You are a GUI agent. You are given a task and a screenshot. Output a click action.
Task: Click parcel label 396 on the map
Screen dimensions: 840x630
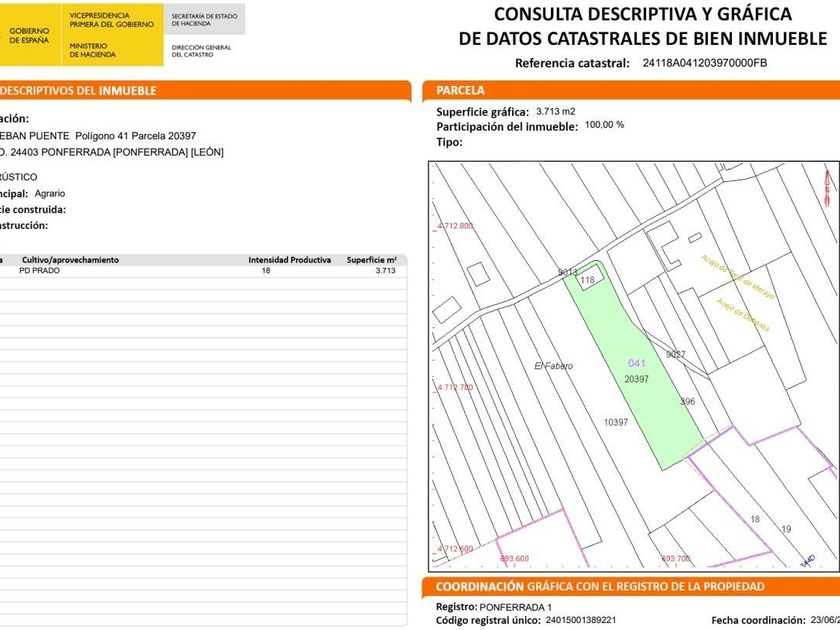pyautogui.click(x=687, y=402)
